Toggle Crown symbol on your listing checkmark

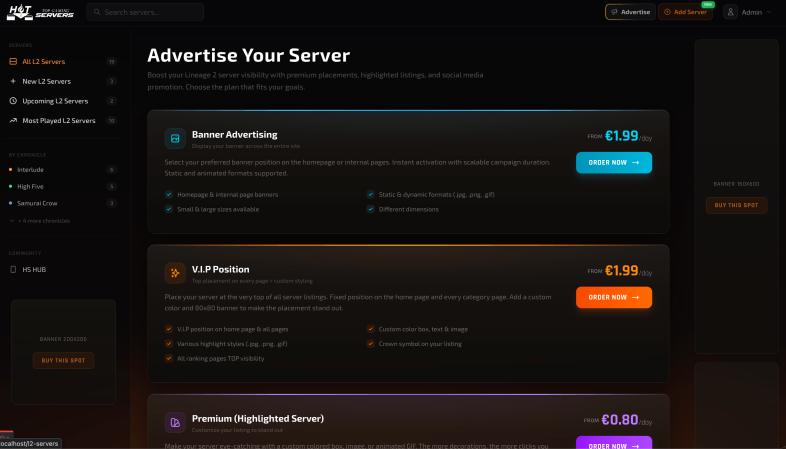(x=370, y=344)
